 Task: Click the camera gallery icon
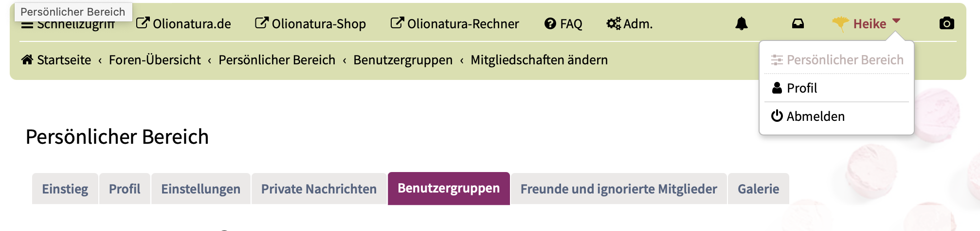coord(946,23)
